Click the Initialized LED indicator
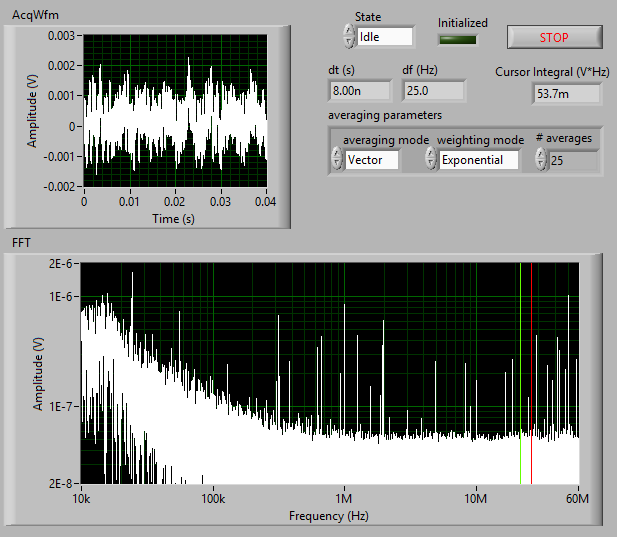This screenshot has width=617, height=537. point(459,40)
